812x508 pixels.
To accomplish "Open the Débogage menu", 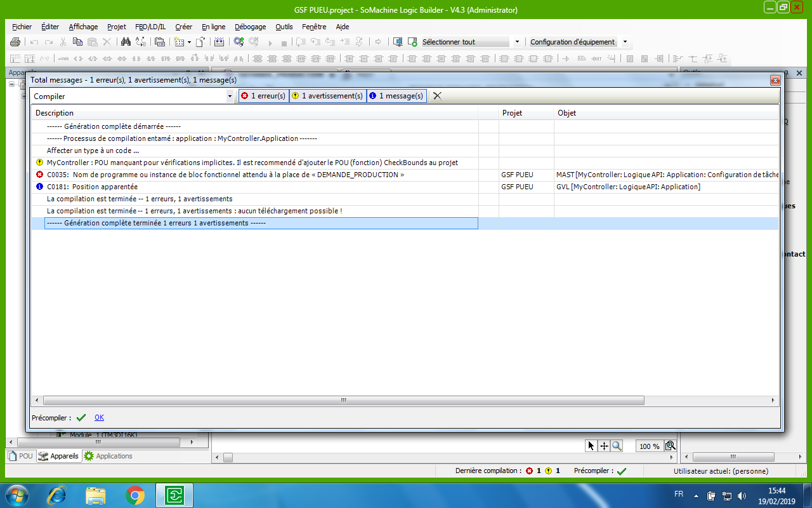I will (x=250, y=27).
